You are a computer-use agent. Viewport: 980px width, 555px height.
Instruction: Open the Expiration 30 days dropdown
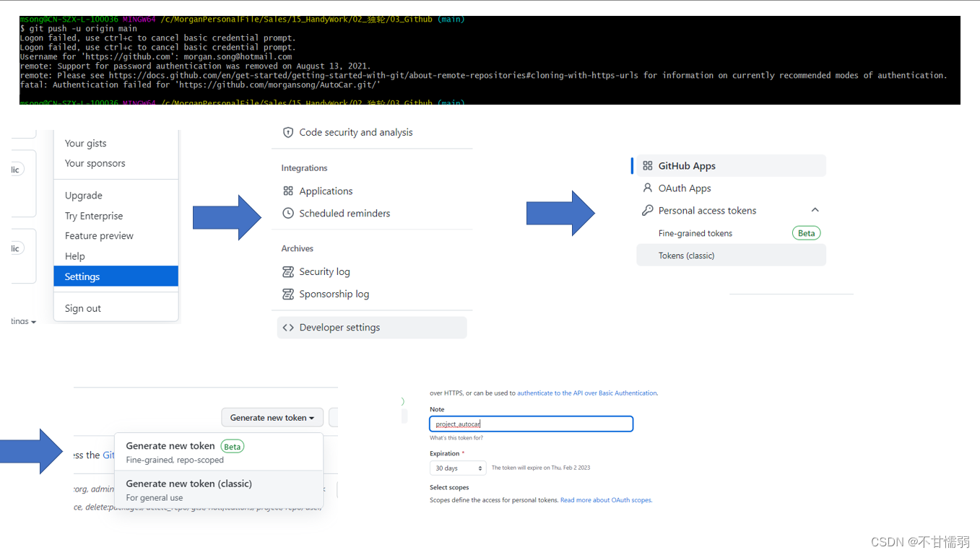click(458, 468)
